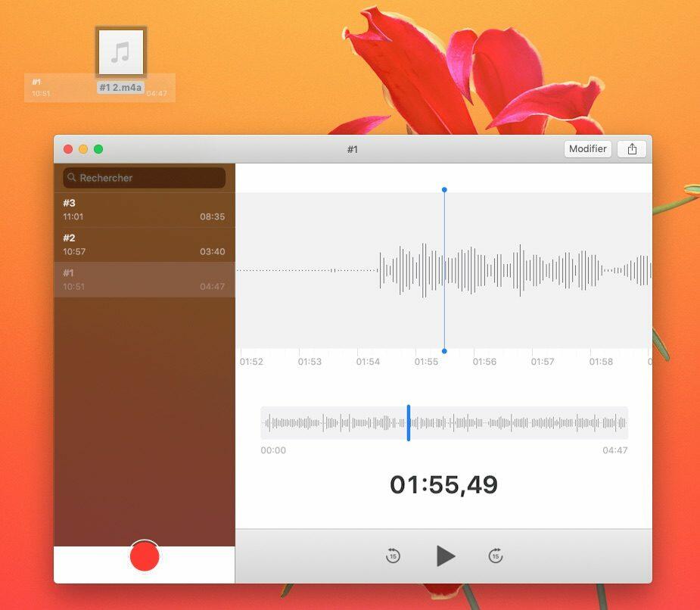The height and width of the screenshot is (610, 700).
Task: Click in the Rechercher search field
Action: click(145, 178)
